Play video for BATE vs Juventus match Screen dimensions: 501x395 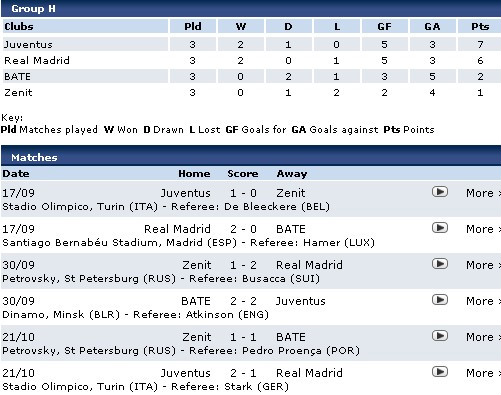pos(440,300)
